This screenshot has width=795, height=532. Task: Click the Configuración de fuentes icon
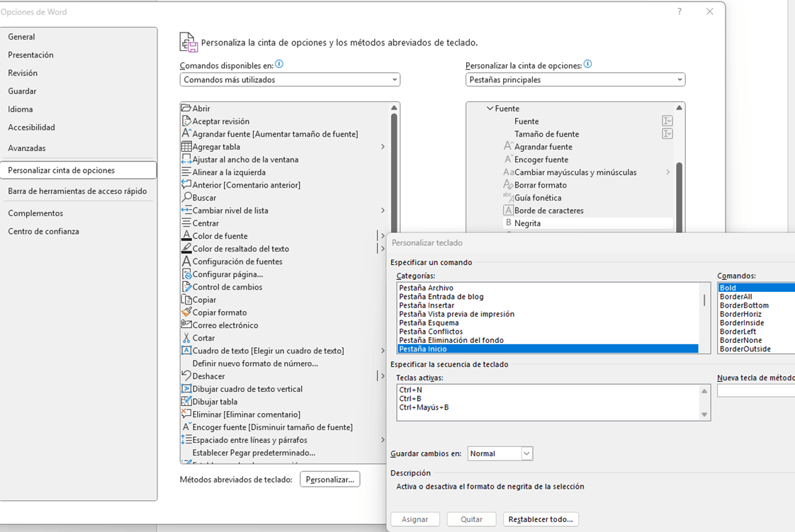pos(186,261)
